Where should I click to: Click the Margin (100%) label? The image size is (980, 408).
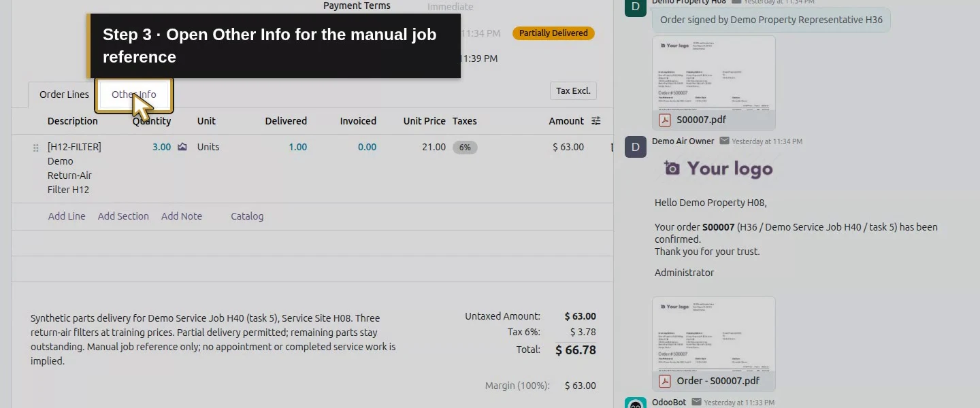(x=517, y=386)
